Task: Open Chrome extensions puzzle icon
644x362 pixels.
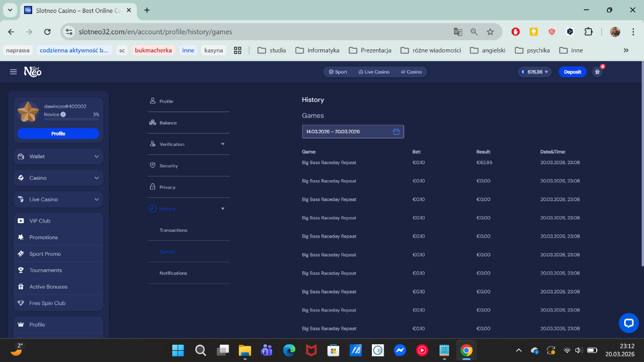Action: click(x=588, y=32)
